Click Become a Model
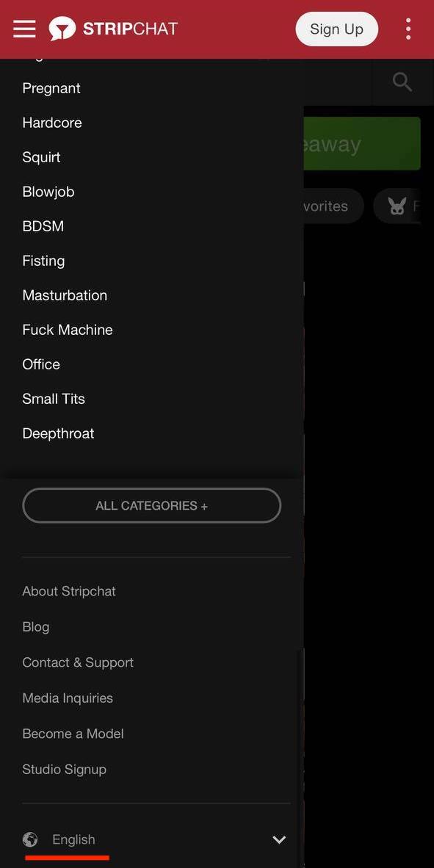The width and height of the screenshot is (434, 868). [73, 734]
